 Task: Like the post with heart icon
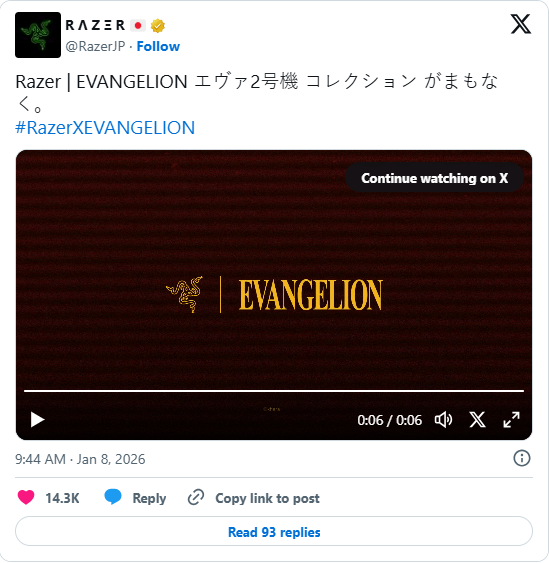point(26,498)
